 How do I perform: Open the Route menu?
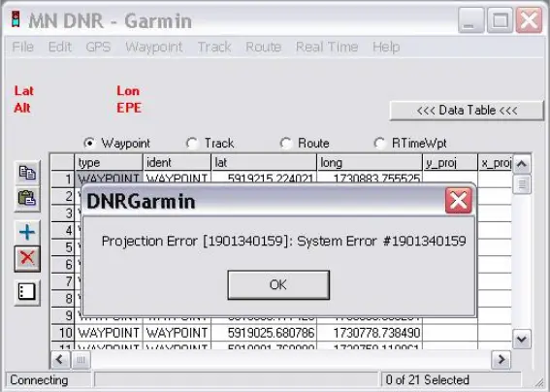(264, 47)
